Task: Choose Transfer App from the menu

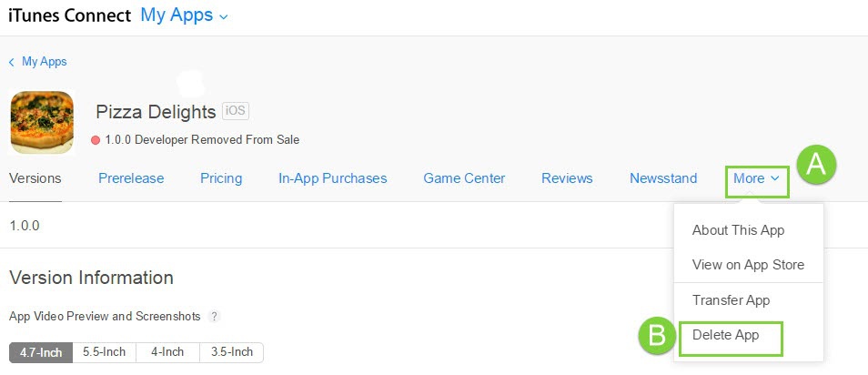Action: pyautogui.click(x=731, y=300)
